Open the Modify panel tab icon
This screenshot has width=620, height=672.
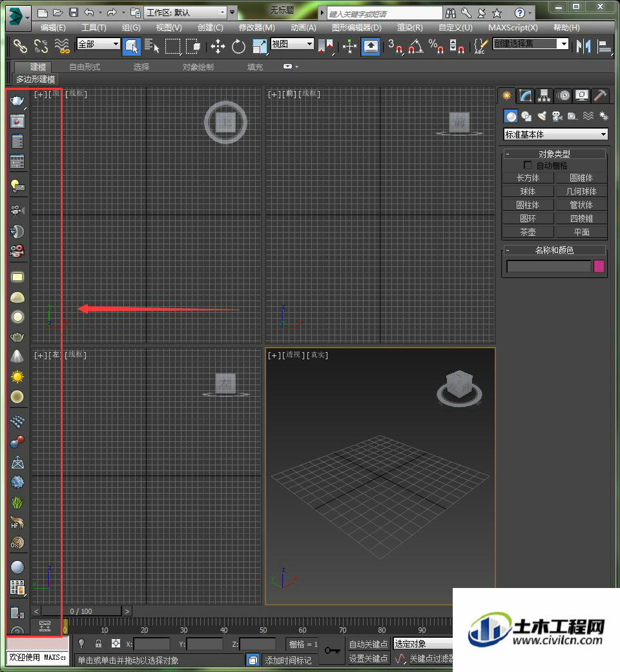pos(525,95)
